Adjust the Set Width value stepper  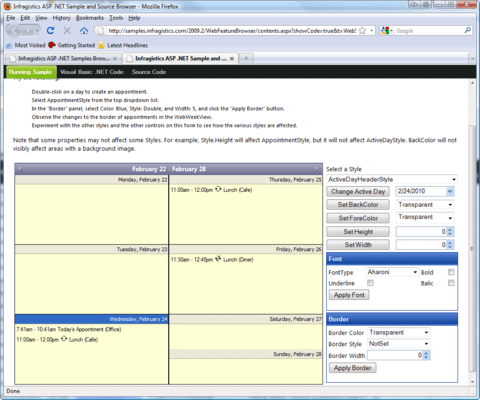tap(450, 245)
